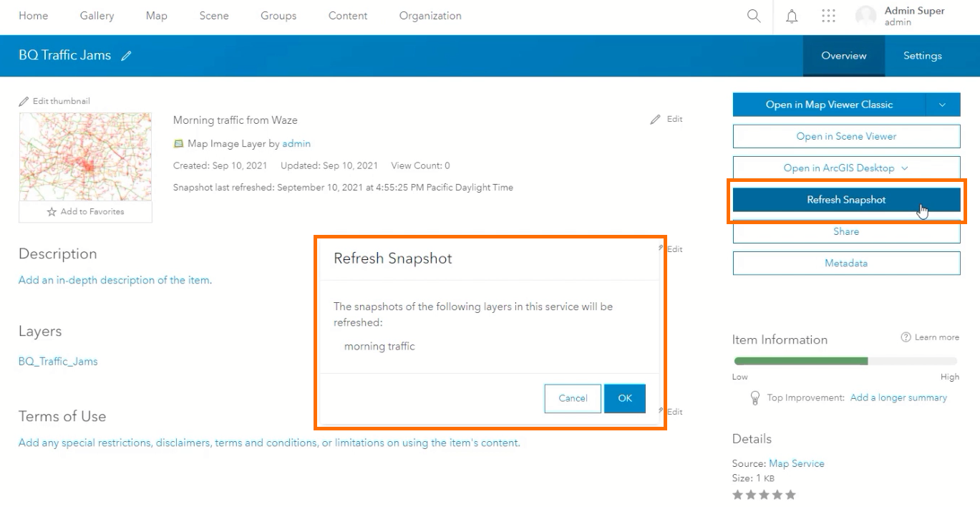The image size is (980, 507).
Task: Click the edit pencil next to BQ Traffic Jams
Action: [127, 55]
